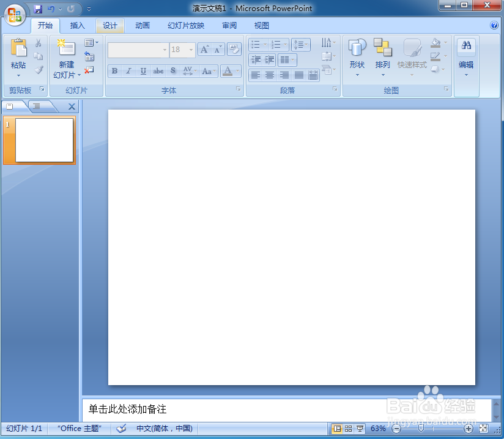Expand the slide layout dropdown
Viewport: 504px width, 439px height.
tap(91, 42)
